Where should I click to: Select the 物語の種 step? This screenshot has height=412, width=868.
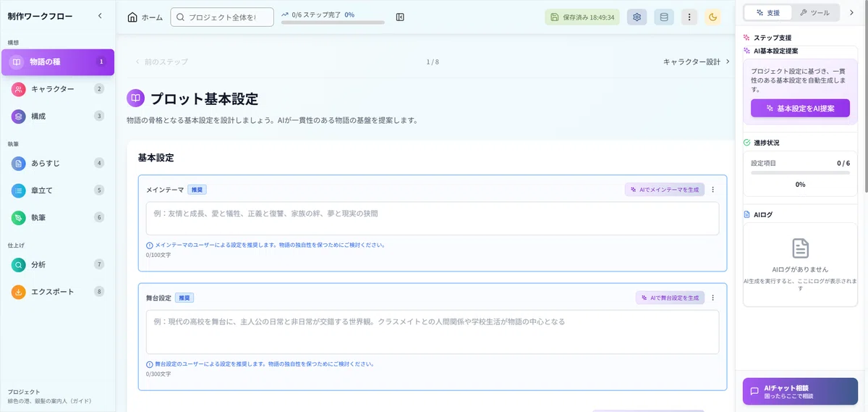58,62
